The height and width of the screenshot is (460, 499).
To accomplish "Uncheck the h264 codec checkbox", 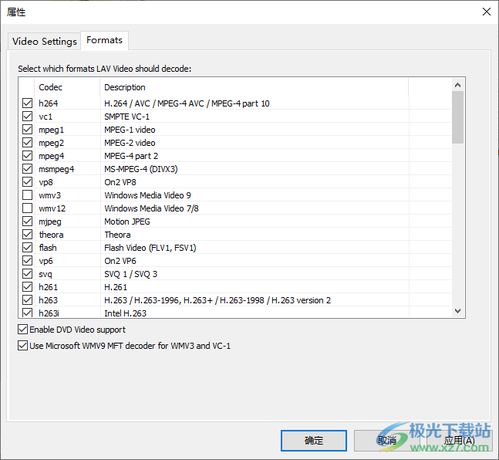I will pos(27,103).
